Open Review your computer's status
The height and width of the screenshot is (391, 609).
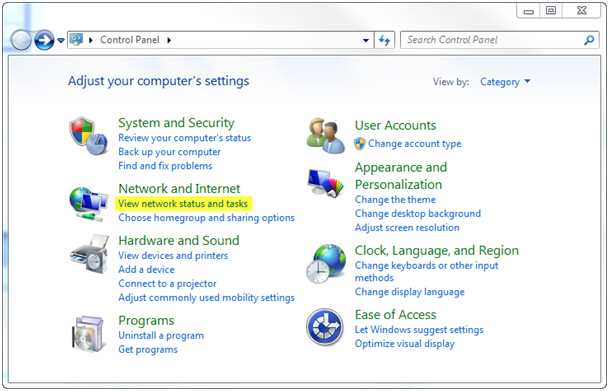coord(184,138)
